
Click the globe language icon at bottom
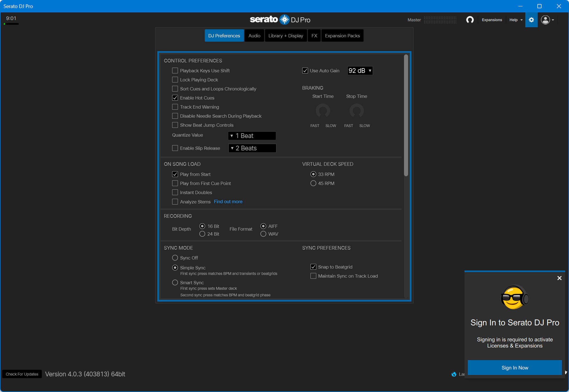[454, 374]
